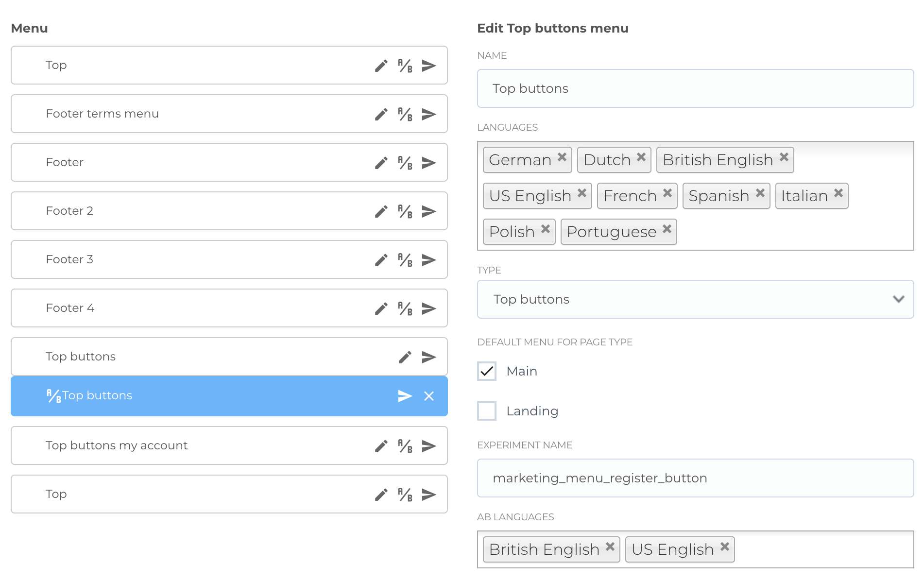Click the chevron arrow of the Type select
Viewport: 924px width, 581px height.
[x=898, y=299]
